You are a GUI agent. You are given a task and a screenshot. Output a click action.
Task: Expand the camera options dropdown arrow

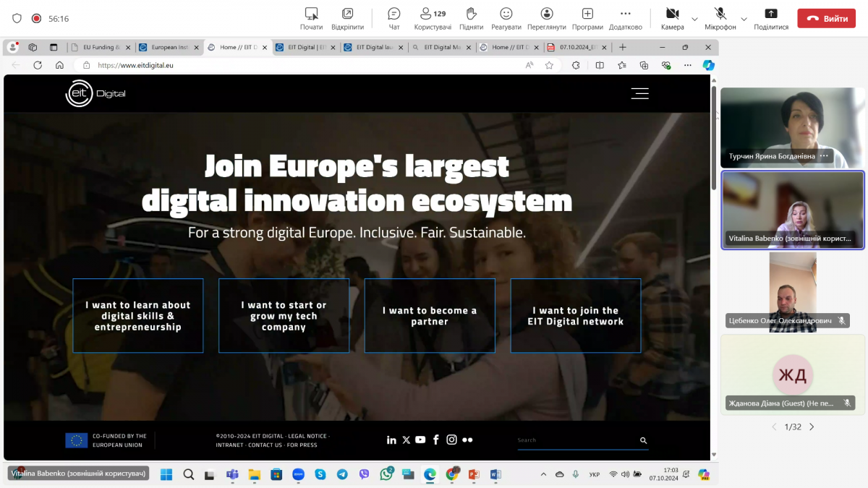click(x=695, y=19)
